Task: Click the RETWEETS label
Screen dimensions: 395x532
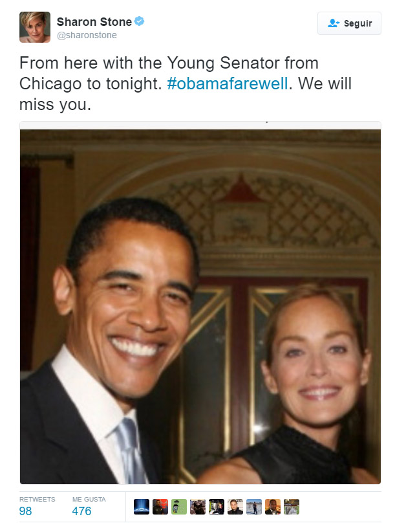Action: pyautogui.click(x=37, y=500)
